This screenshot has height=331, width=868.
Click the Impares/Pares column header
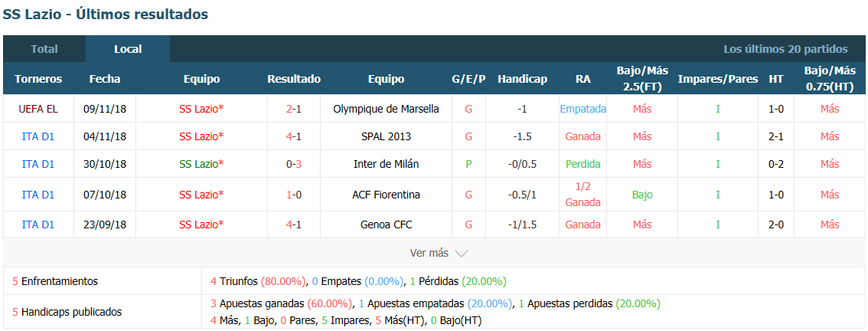click(x=717, y=79)
